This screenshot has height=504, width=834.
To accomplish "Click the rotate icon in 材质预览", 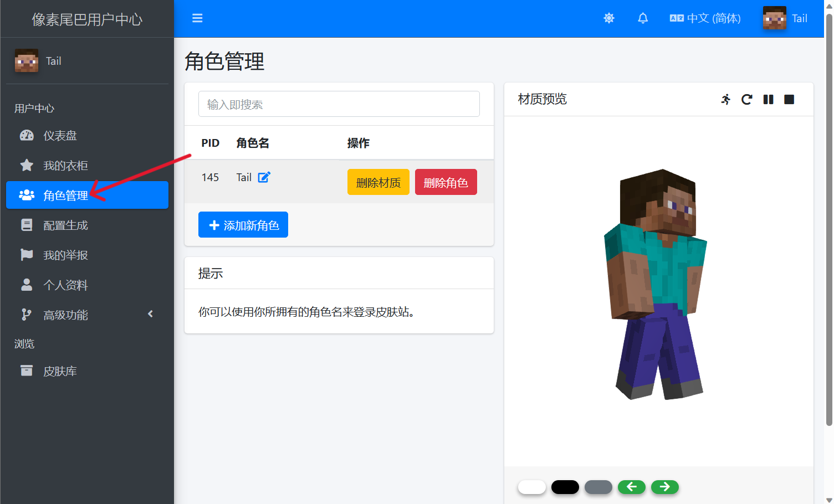I will pyautogui.click(x=747, y=100).
